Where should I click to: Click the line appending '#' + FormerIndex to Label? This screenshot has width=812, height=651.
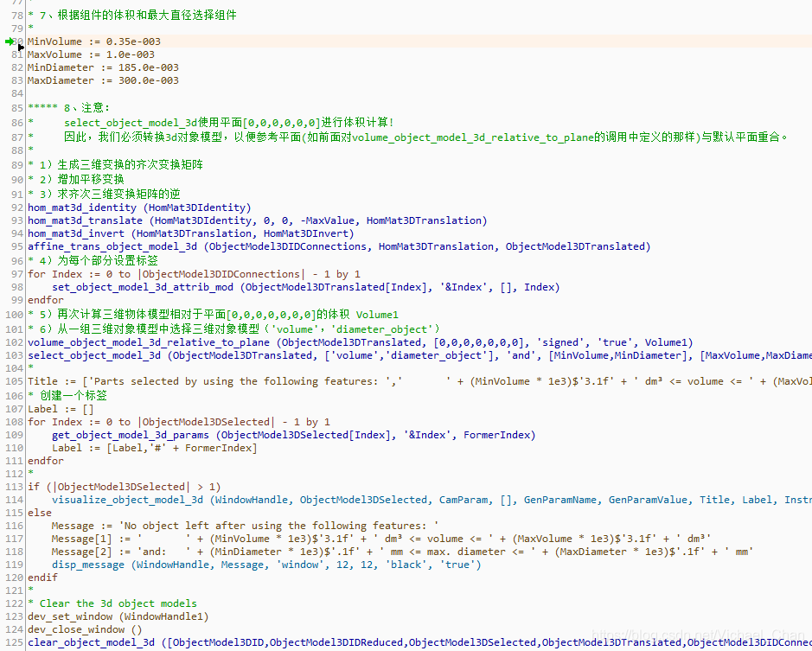click(154, 448)
